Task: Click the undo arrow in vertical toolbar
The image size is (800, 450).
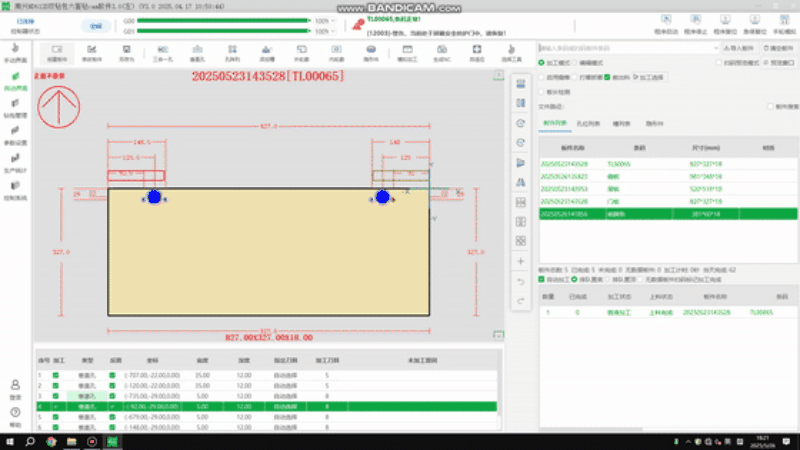Action: 520,281
